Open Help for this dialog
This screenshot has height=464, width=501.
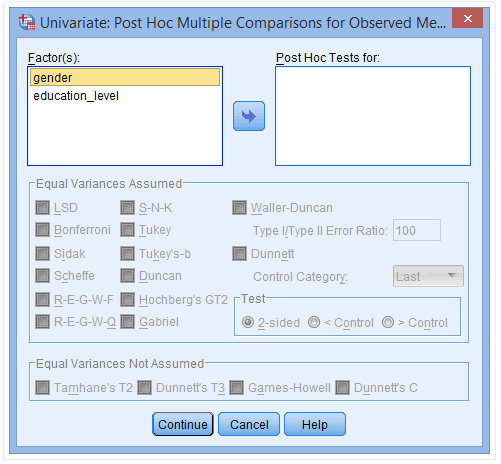point(315,424)
